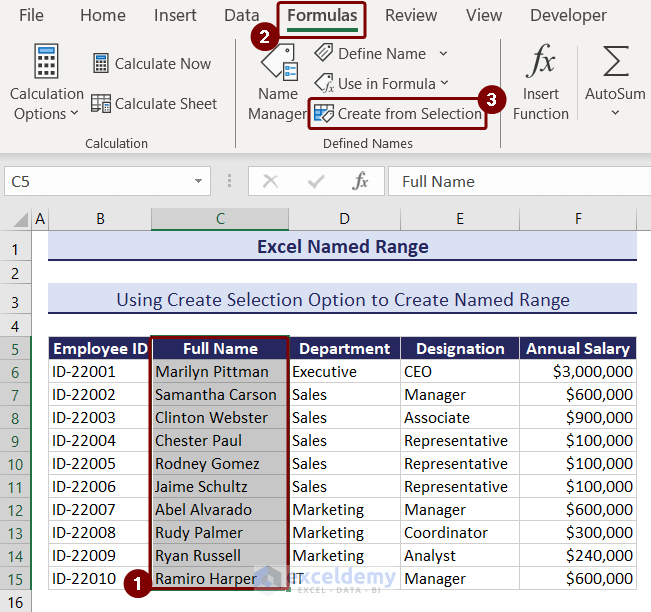Click the formula bar fx button

click(360, 181)
